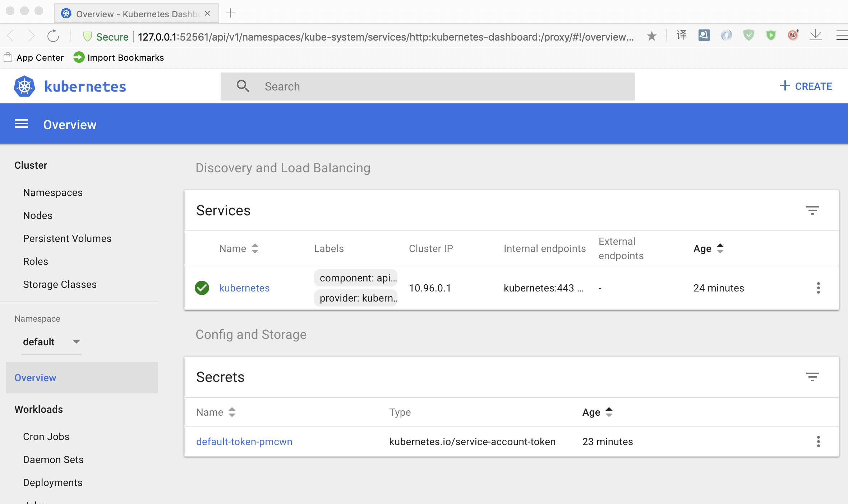Click the translate extension icon
The image size is (848, 504).
coord(682,35)
